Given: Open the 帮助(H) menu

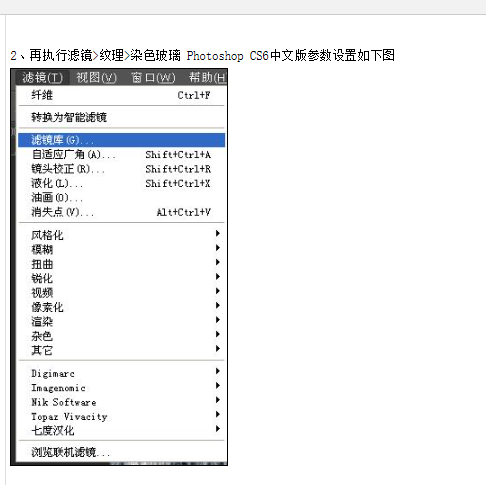Looking at the screenshot, I should click(x=207, y=78).
